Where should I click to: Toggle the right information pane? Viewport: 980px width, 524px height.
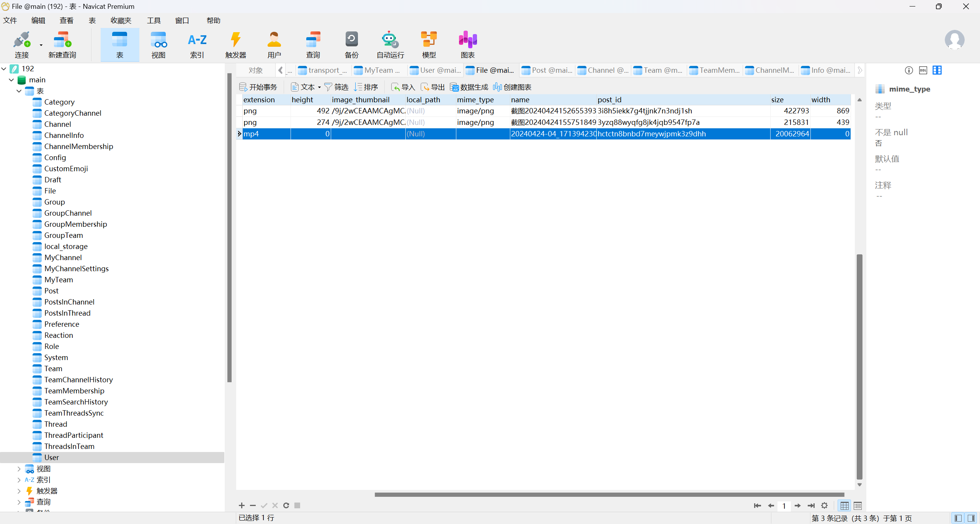tap(971, 518)
